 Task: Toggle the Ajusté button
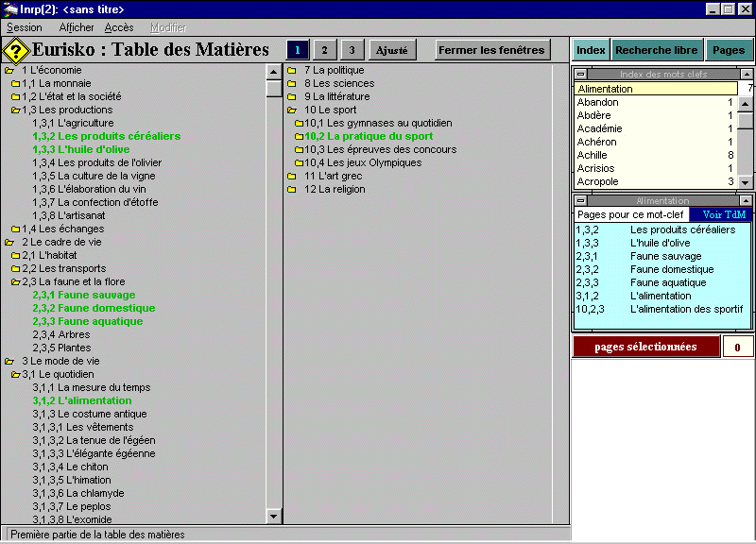tap(392, 50)
